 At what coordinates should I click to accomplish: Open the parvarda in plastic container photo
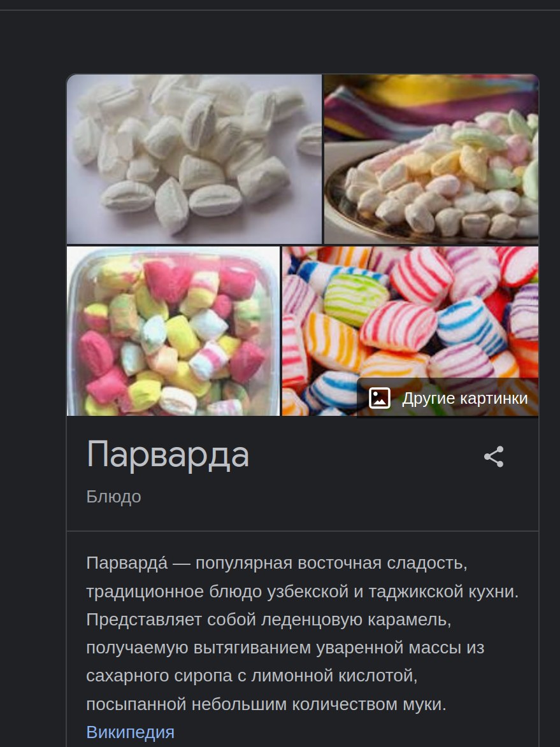coord(173,331)
